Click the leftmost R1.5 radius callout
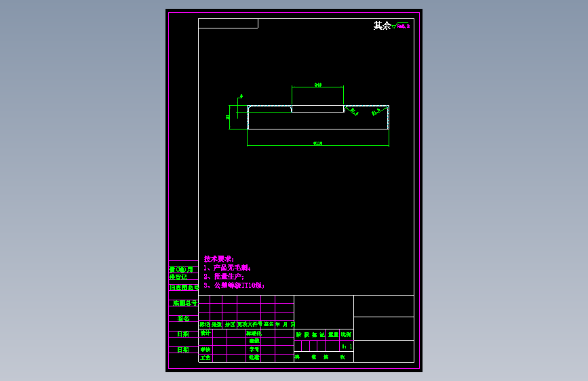 353,111
